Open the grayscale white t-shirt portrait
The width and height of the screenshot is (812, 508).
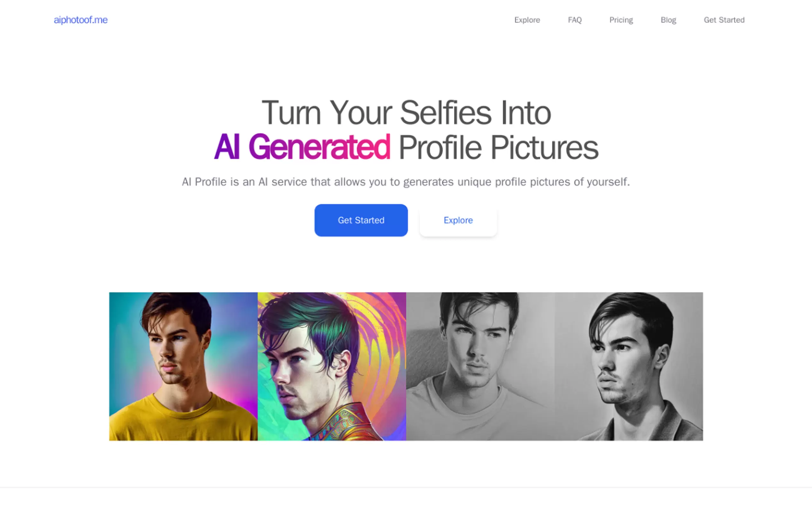coord(480,366)
